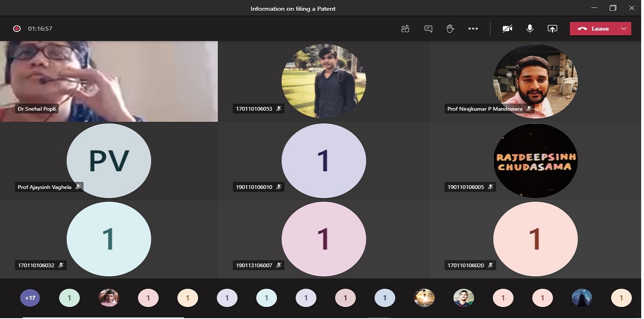The width and height of the screenshot is (644, 319).
Task: Show the +17 additional participants
Action: click(30, 298)
